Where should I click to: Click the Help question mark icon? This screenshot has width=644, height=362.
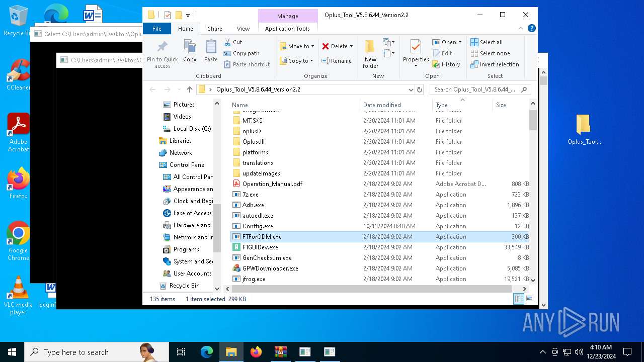(x=531, y=29)
